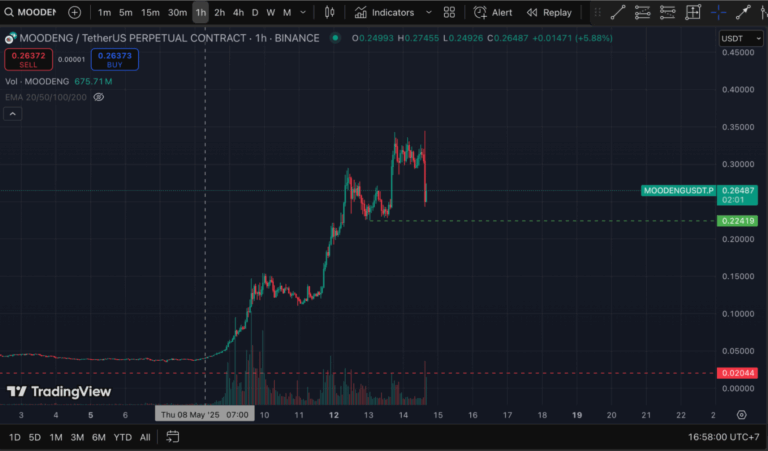Click the Alert label

click(x=502, y=13)
